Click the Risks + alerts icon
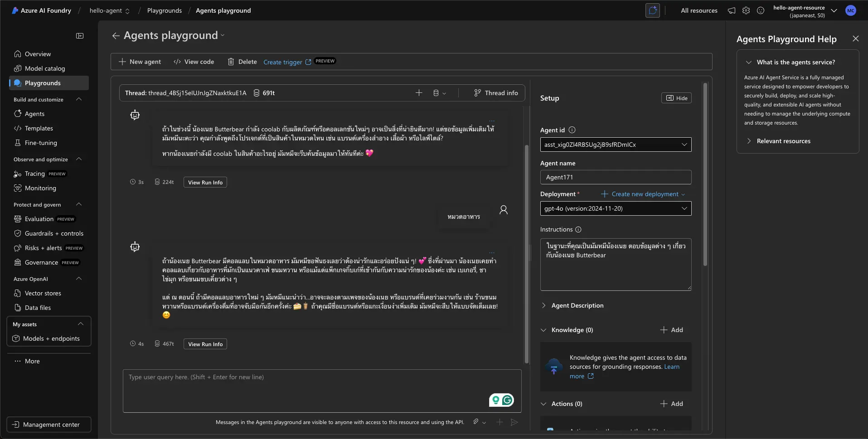This screenshot has width=868, height=439. click(x=18, y=248)
